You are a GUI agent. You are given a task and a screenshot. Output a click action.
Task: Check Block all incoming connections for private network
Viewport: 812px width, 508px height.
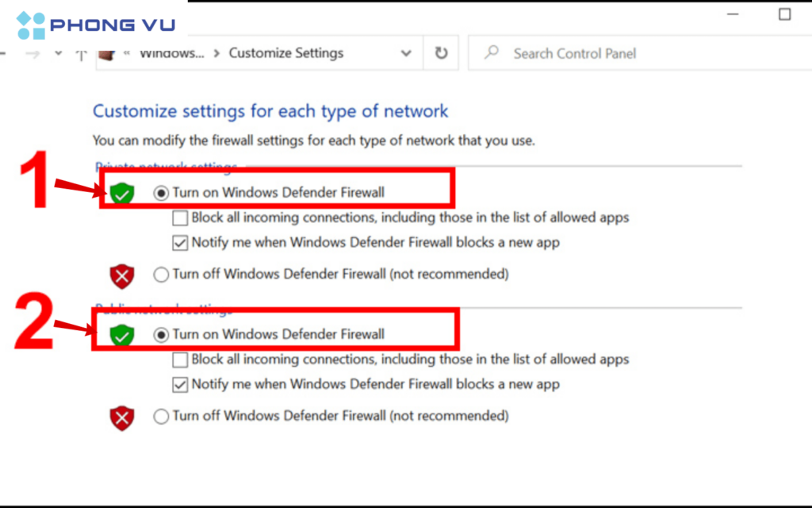(180, 217)
